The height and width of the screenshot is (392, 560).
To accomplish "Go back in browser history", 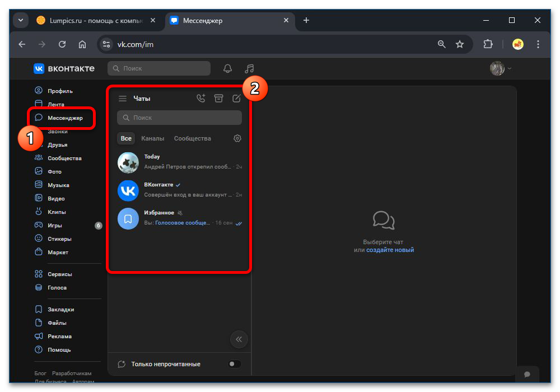I will coord(22,44).
